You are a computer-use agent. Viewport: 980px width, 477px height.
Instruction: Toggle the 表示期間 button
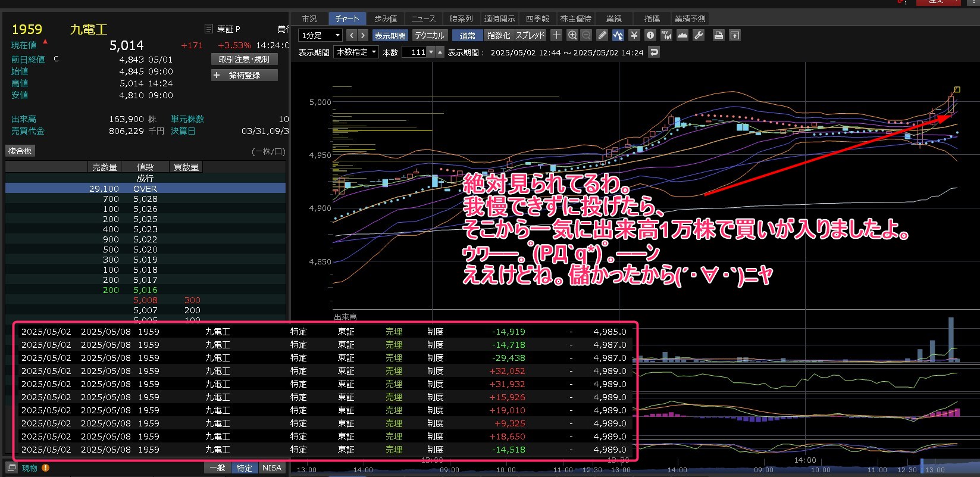pyautogui.click(x=390, y=35)
